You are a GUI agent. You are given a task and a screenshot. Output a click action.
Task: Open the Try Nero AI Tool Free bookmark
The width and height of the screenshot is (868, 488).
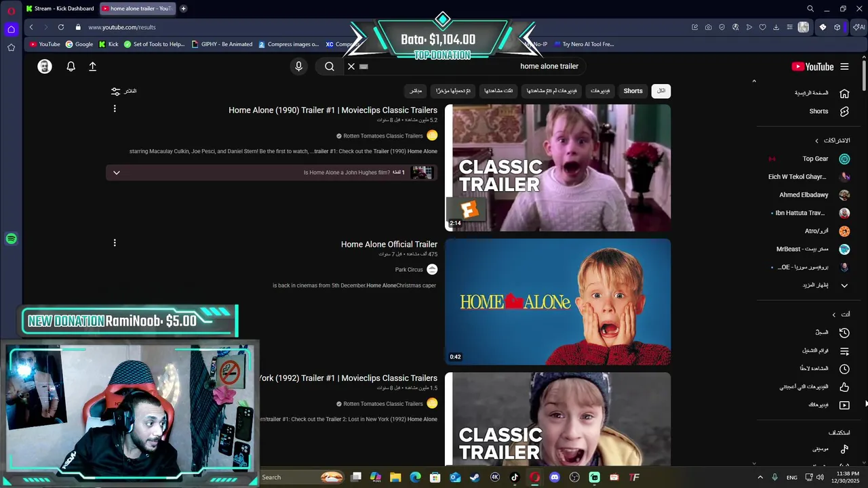584,44
